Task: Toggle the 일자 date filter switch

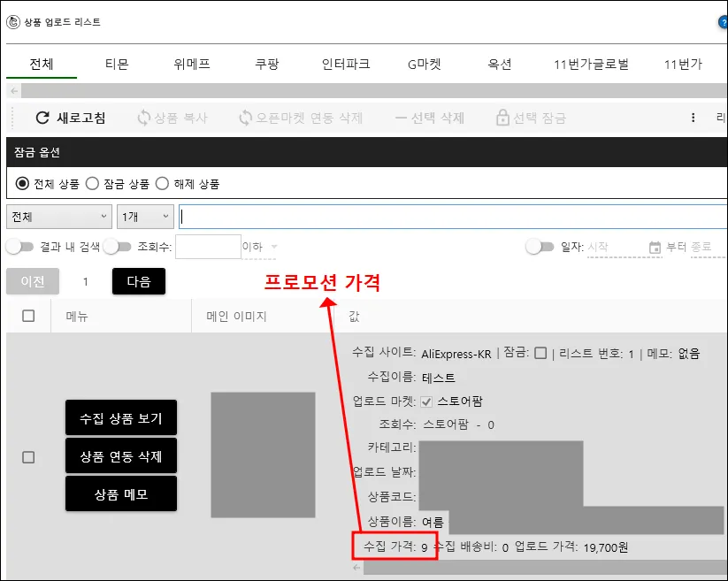Action: (540, 247)
